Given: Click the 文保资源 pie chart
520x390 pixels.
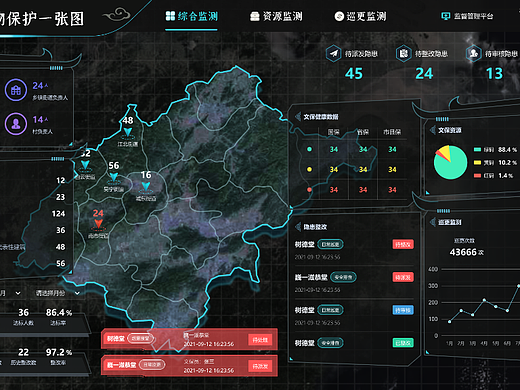Looking at the screenshot, I should (450, 162).
